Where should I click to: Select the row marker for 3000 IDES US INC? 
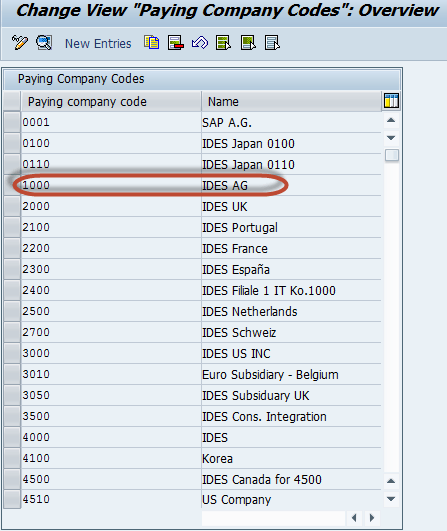(x=12, y=353)
